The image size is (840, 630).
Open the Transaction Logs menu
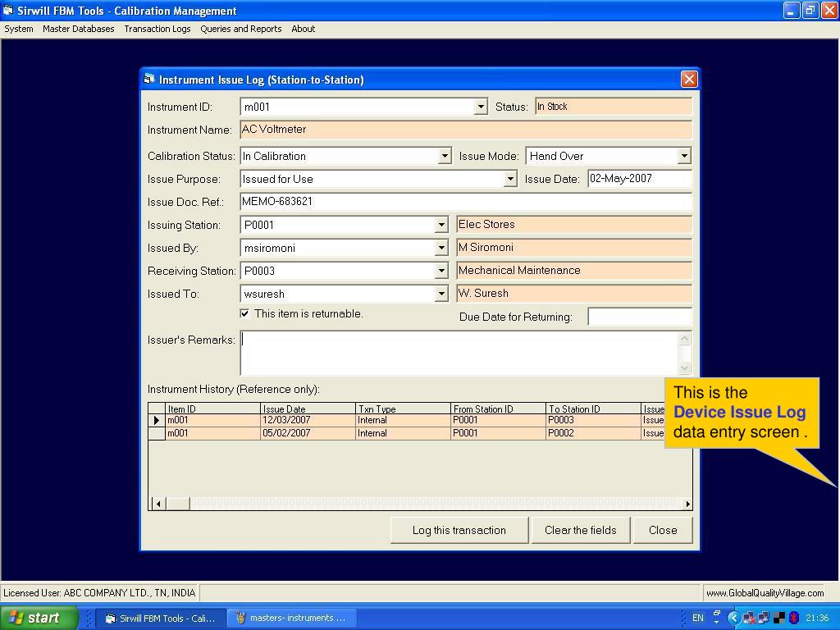tap(157, 29)
